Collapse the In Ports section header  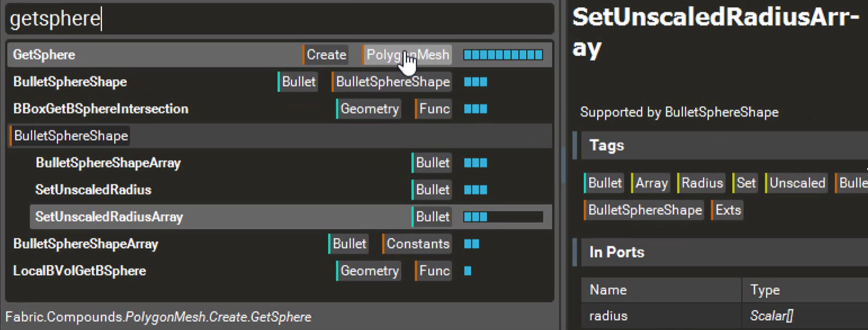(x=616, y=252)
